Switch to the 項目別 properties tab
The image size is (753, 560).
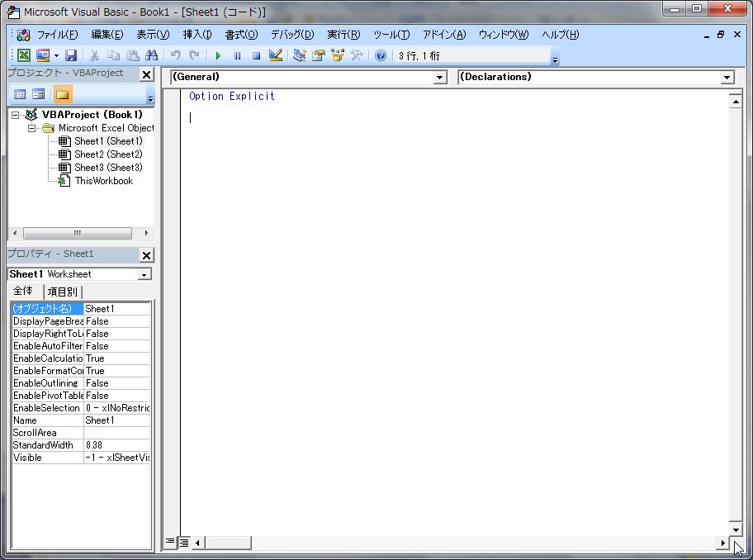[x=63, y=292]
